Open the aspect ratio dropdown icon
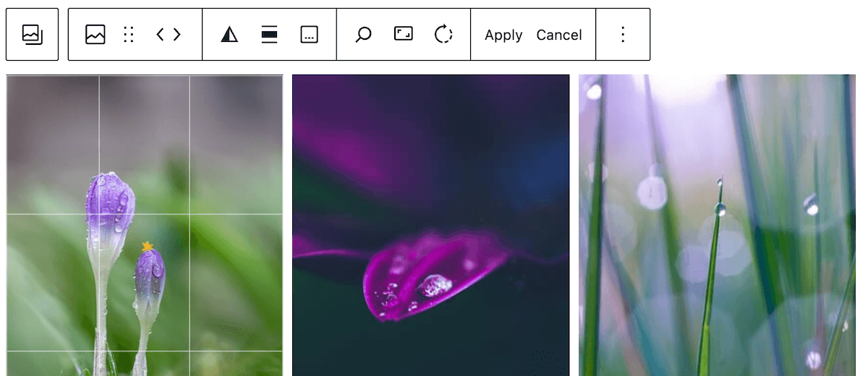 pyautogui.click(x=404, y=34)
